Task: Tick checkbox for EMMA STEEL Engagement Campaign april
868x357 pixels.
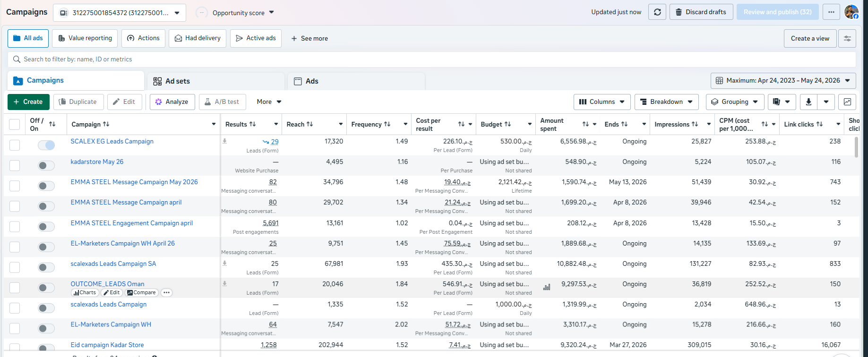Action: 15,227
